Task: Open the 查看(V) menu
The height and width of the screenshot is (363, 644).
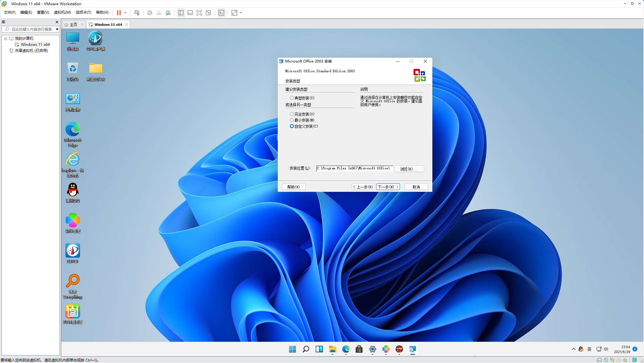Action: click(43, 12)
